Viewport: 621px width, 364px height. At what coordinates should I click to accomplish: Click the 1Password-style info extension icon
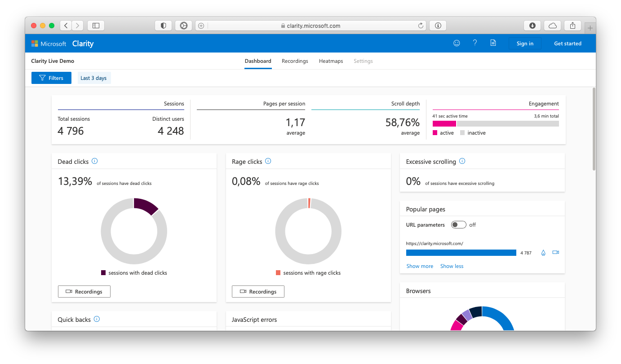point(438,26)
